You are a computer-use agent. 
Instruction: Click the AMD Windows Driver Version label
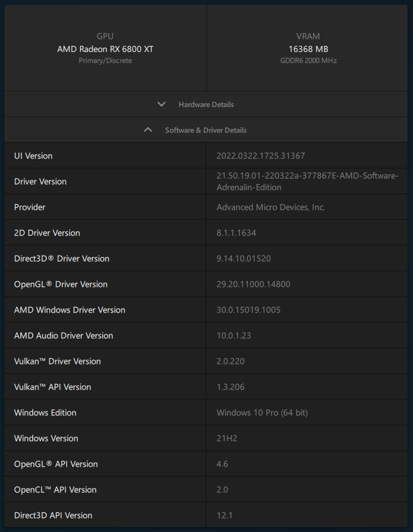tap(70, 310)
